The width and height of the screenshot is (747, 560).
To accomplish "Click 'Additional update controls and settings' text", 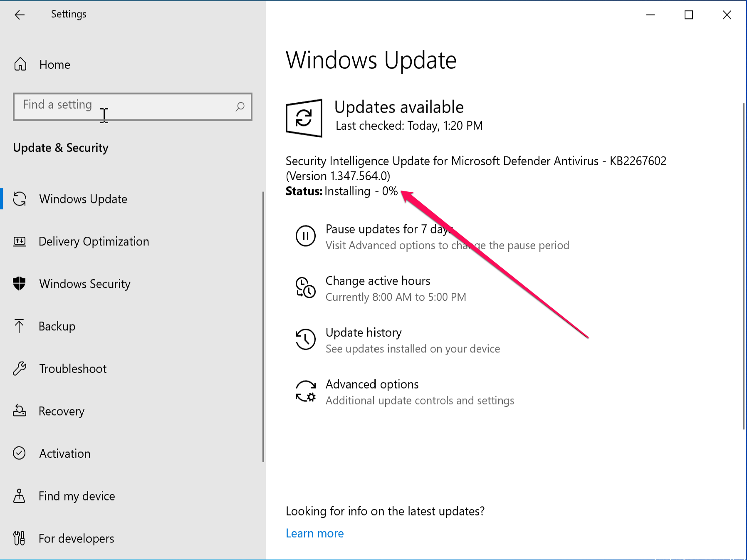I will tap(420, 400).
